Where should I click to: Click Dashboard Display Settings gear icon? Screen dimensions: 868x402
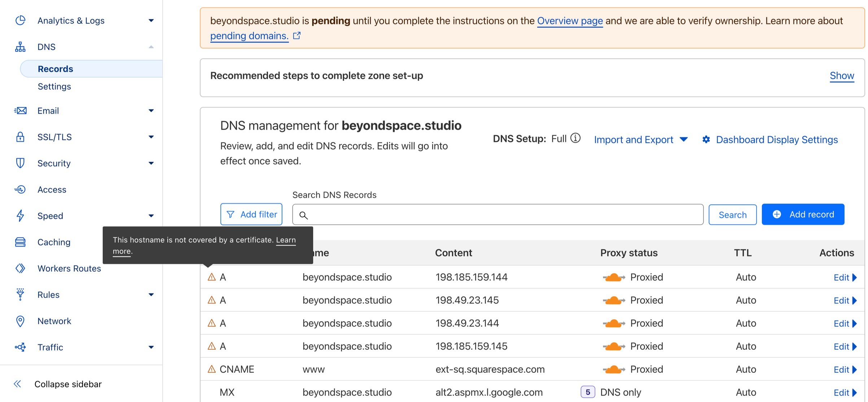click(706, 140)
